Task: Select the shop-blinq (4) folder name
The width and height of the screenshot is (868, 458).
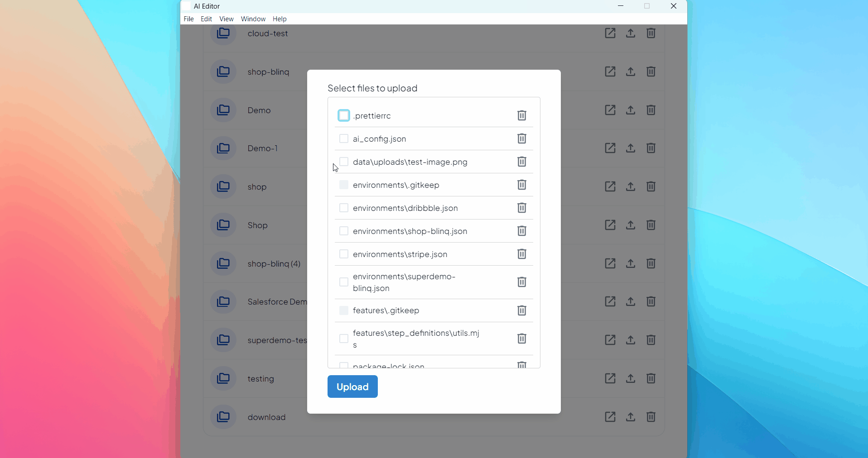Action: point(274,263)
